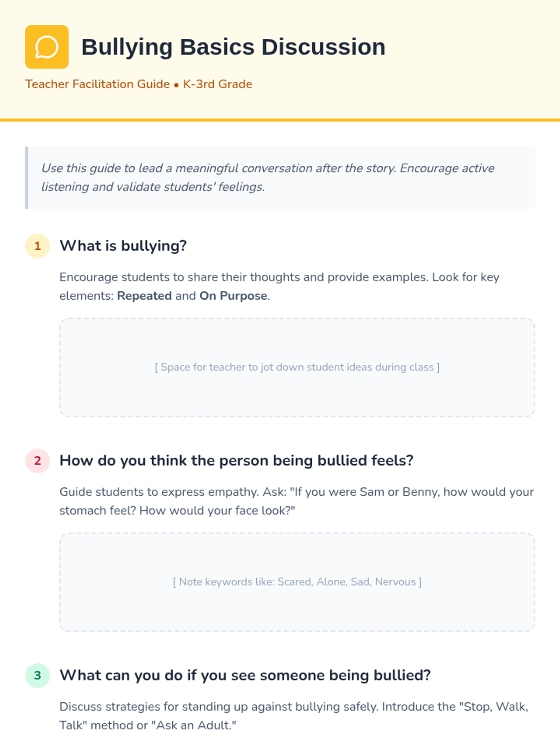Click the Teacher Facilitation Guide subtitle
The height and width of the screenshot is (747, 560).
click(x=98, y=84)
